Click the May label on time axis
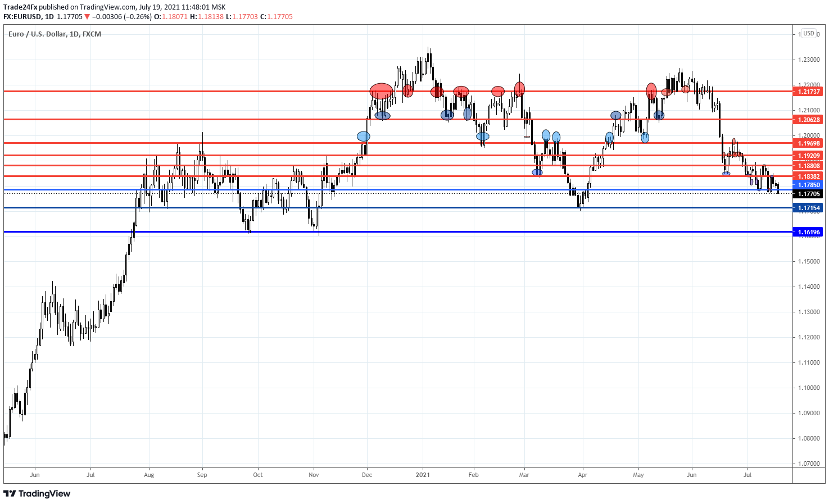This screenshot has width=829, height=504. pos(638,475)
